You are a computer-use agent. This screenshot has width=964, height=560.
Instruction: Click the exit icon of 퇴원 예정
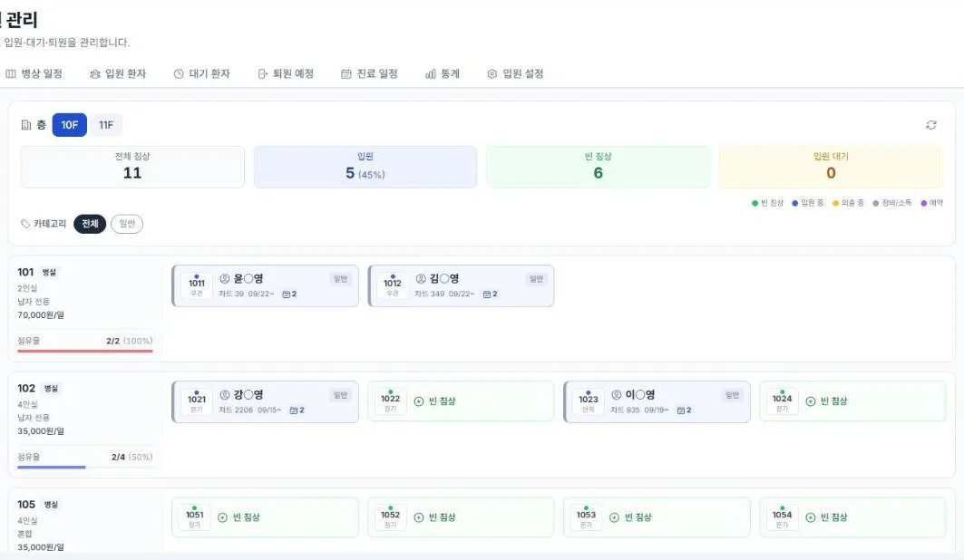(262, 73)
